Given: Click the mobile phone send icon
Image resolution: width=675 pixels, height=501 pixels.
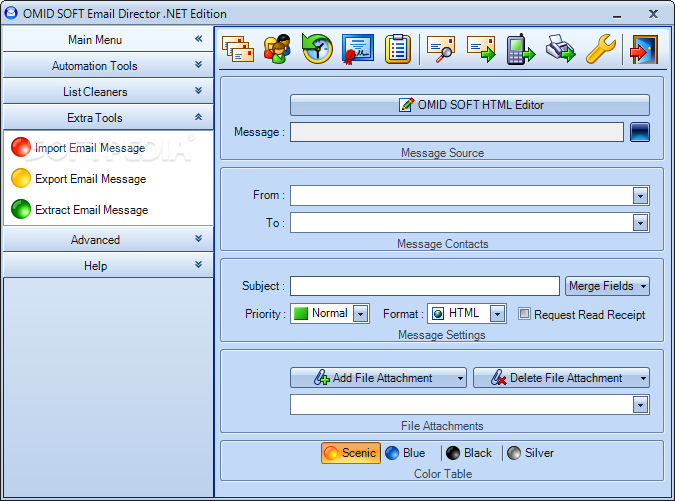Looking at the screenshot, I should [x=520, y=49].
